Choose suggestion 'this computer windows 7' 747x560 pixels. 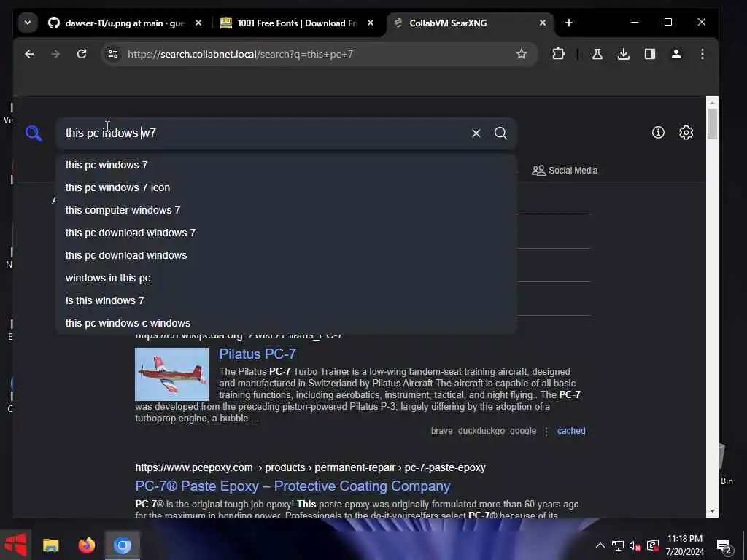click(x=286, y=210)
